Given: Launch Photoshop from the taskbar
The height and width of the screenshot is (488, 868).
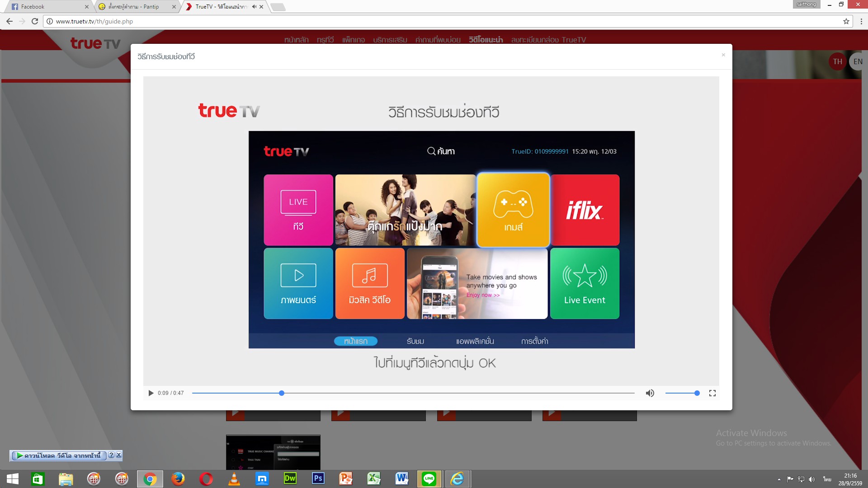Looking at the screenshot, I should 318,479.
